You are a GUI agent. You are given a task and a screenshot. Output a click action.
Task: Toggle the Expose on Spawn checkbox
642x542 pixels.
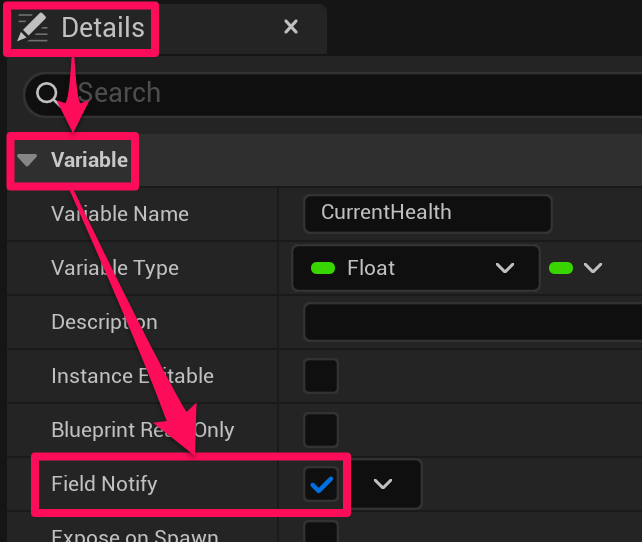pyautogui.click(x=321, y=532)
